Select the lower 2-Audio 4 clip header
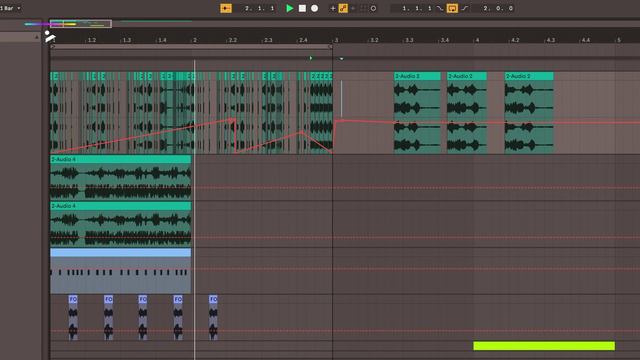This screenshot has height=360, width=640. [x=120, y=206]
